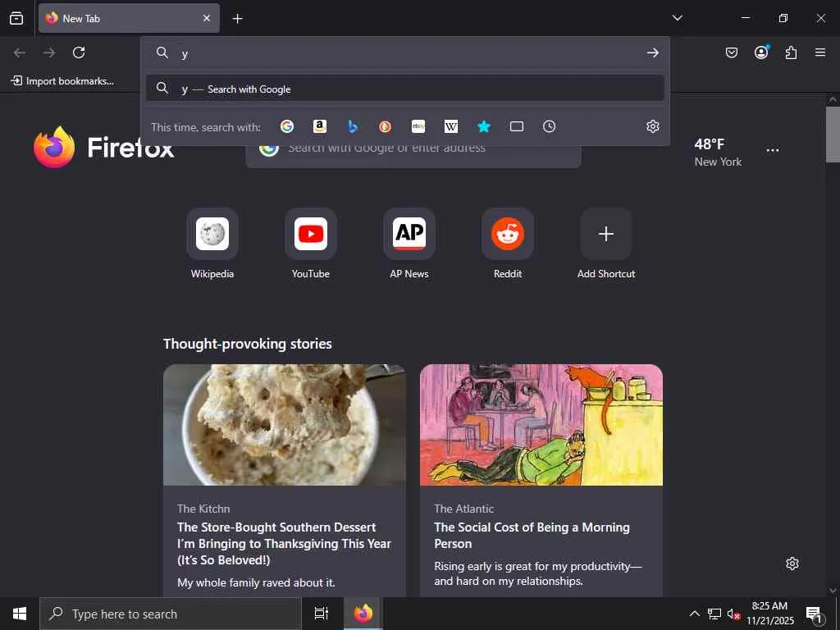Image resolution: width=840 pixels, height=630 pixels.
Task: Open the application hamburger menu
Action: (820, 52)
